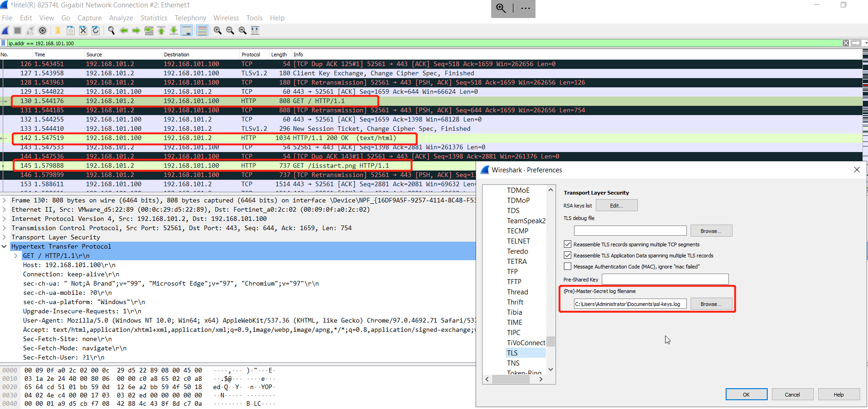The height and width of the screenshot is (409, 868).
Task: Click the protocol list vertical scrollbar thumb
Action: 550,341
